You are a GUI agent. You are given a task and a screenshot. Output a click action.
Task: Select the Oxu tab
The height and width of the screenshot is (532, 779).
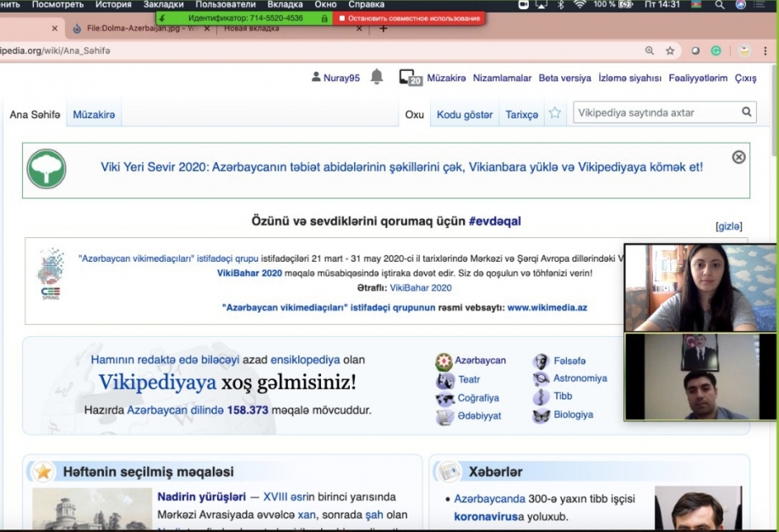pyautogui.click(x=414, y=115)
